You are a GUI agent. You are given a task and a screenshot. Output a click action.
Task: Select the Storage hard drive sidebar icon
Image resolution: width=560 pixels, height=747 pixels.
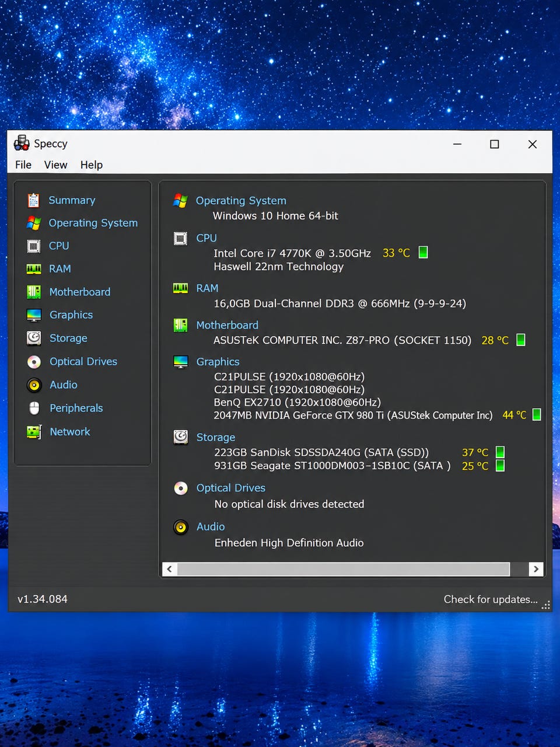(34, 338)
